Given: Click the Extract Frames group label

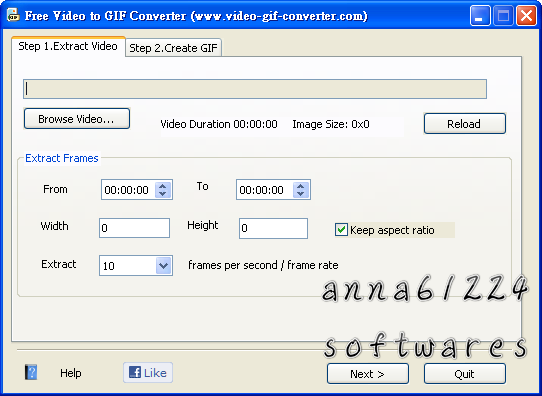Looking at the screenshot, I should pos(62,158).
